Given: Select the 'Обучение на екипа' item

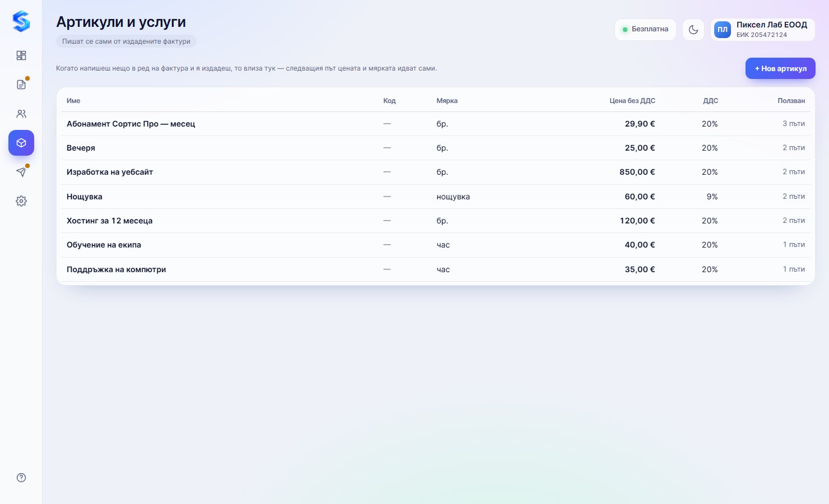Looking at the screenshot, I should [104, 245].
